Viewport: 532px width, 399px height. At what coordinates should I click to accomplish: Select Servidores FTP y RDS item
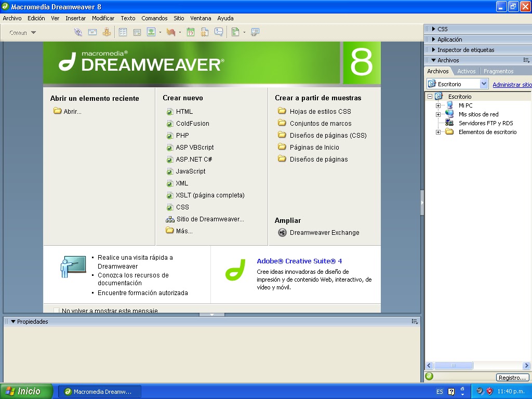pos(486,123)
